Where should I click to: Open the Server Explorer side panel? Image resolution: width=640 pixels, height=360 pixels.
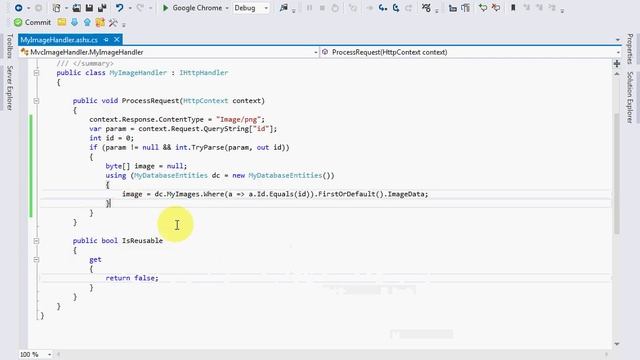10,87
